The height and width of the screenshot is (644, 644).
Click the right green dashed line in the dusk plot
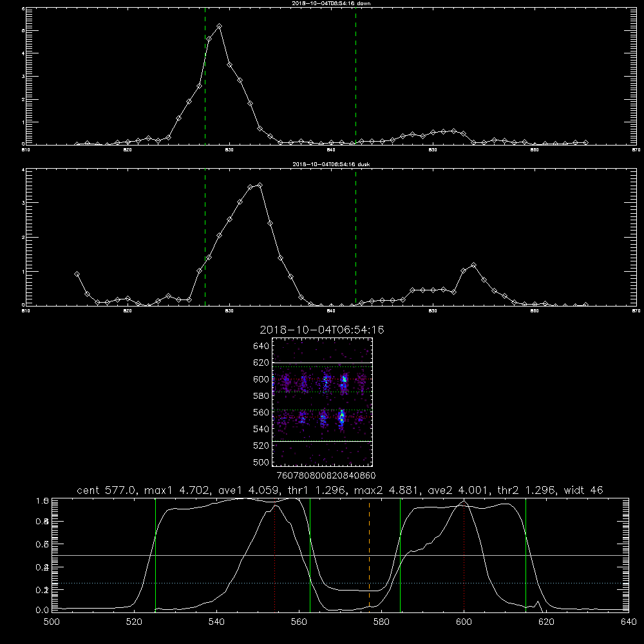[x=355, y=238]
